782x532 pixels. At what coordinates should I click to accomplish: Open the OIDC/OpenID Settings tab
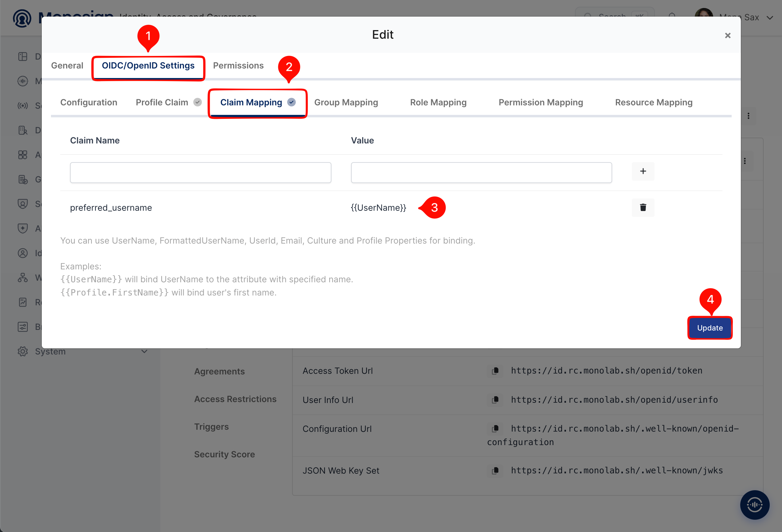coord(148,66)
